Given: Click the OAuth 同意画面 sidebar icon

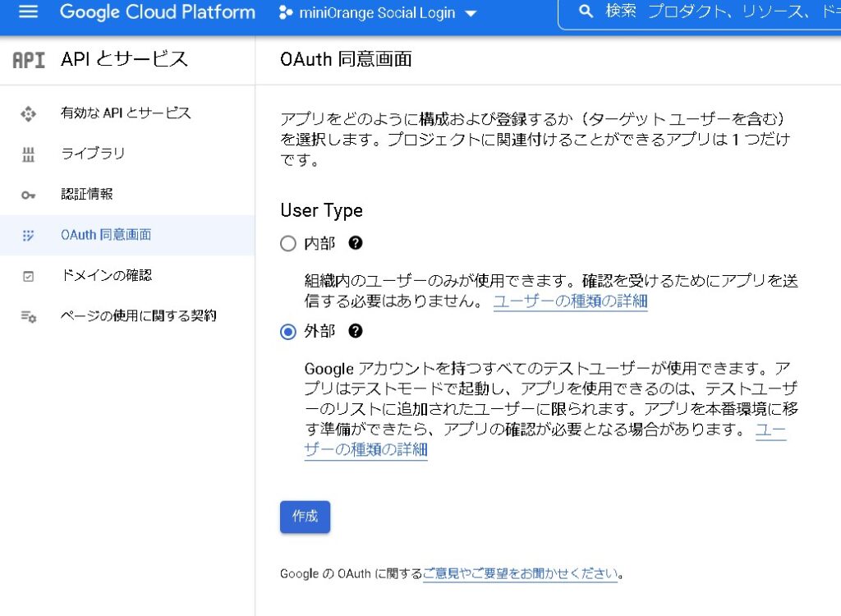Looking at the screenshot, I should tap(29, 235).
